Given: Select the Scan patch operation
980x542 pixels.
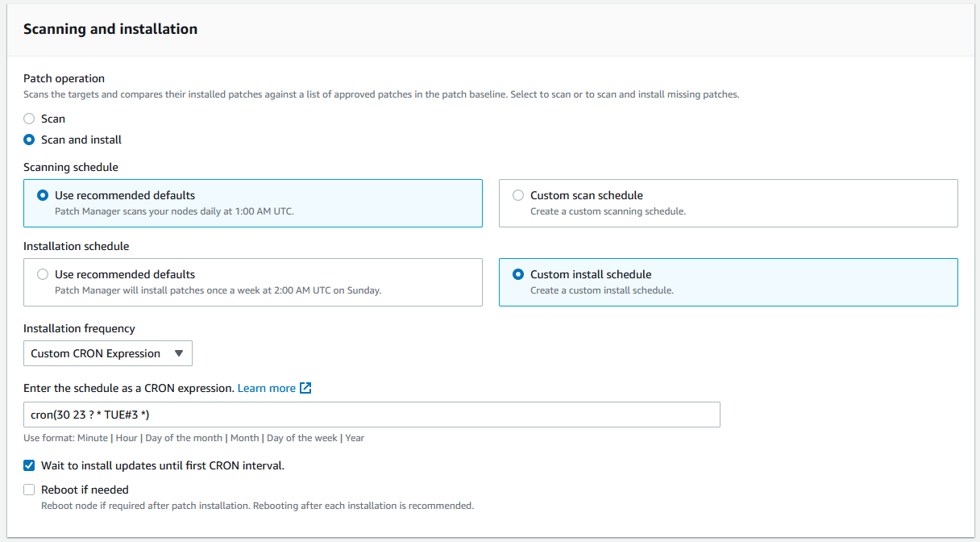Looking at the screenshot, I should (29, 119).
